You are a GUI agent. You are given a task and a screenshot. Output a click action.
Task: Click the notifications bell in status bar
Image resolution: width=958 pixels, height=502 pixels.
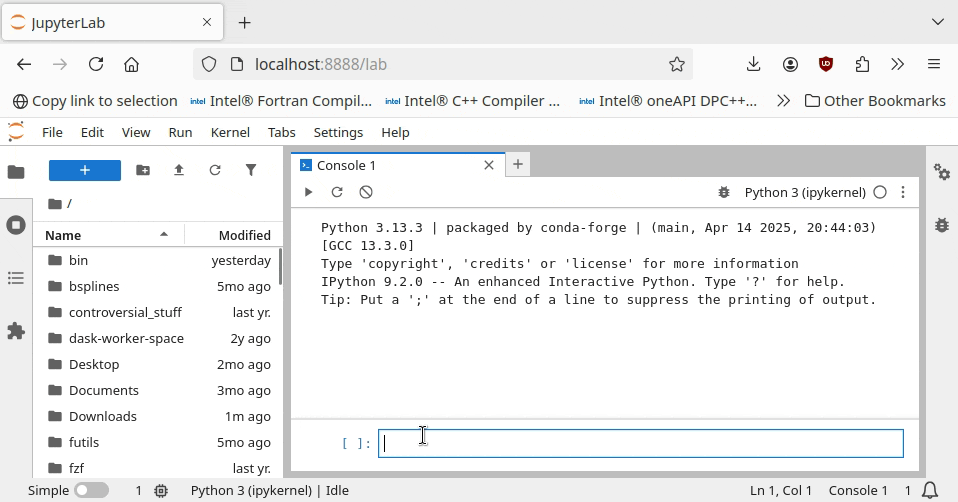point(930,490)
